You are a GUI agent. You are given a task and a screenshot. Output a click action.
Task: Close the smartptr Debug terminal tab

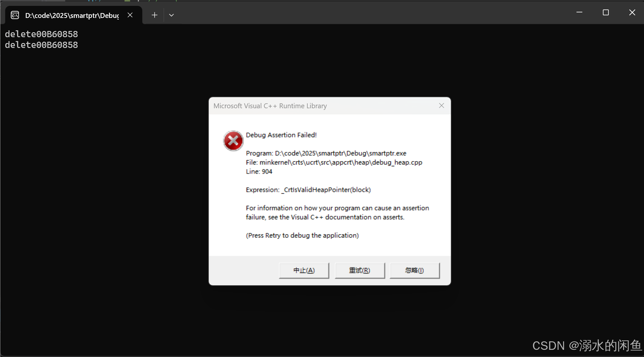coord(130,15)
